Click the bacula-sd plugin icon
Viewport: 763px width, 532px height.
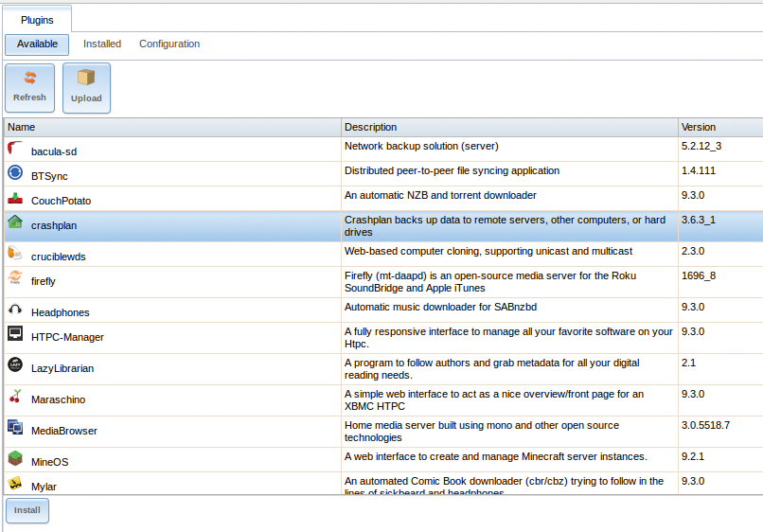(15, 148)
